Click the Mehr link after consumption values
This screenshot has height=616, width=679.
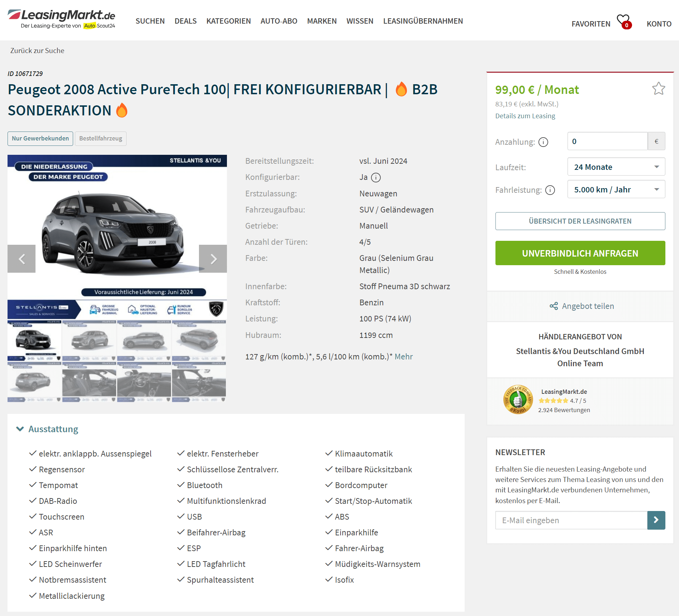404,357
